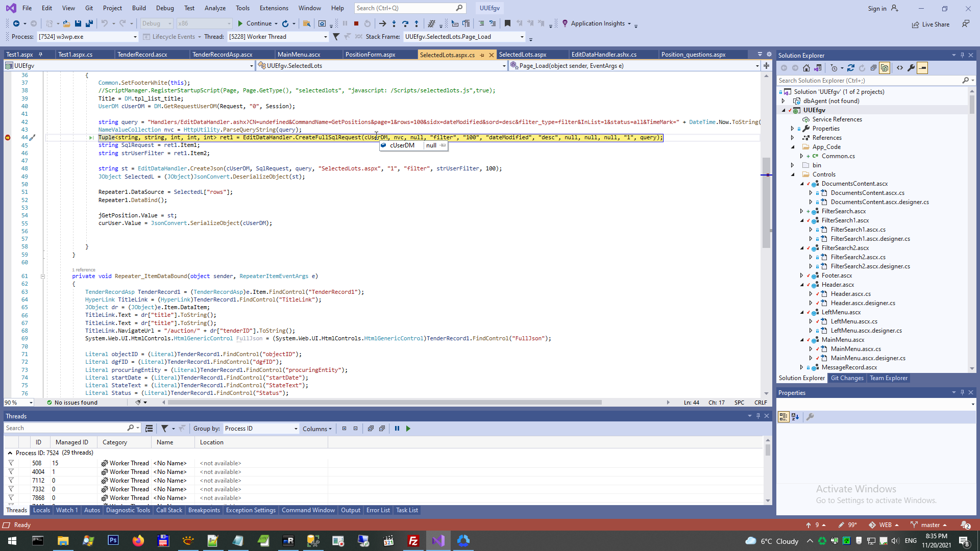The image size is (980, 551).
Task: Toggle Preview Selected Items button
Action: coord(922,68)
